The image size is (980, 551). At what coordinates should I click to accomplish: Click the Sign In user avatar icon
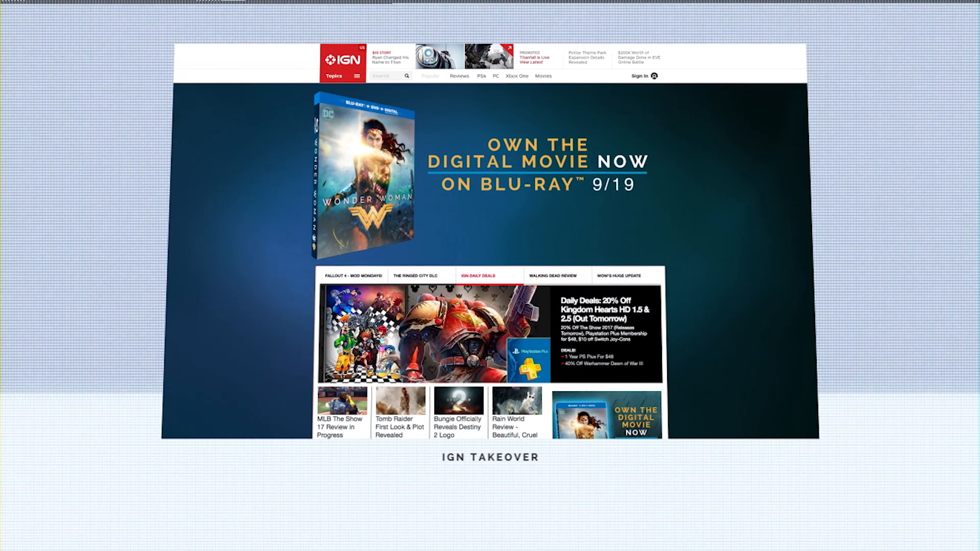pyautogui.click(x=654, y=76)
